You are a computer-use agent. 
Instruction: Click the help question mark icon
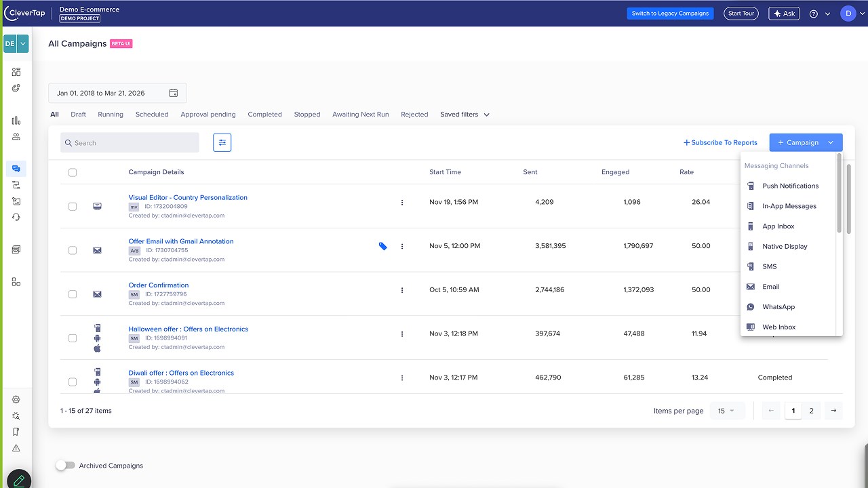(x=814, y=14)
